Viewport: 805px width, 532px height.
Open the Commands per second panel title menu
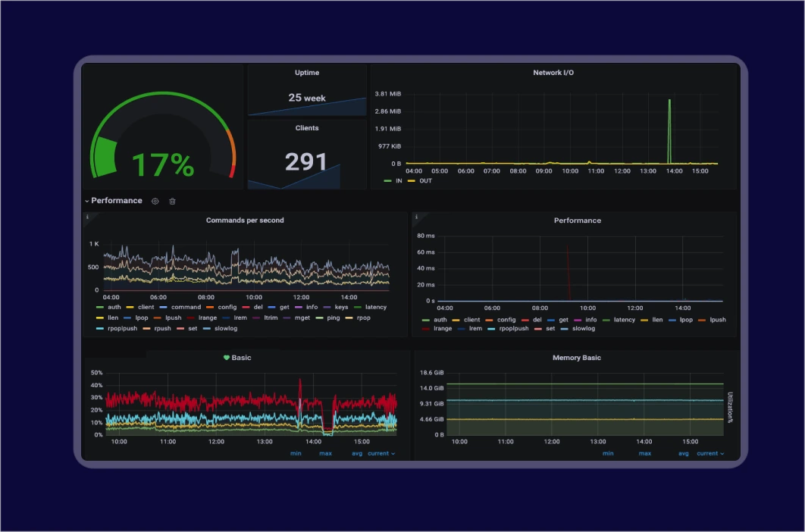[245, 220]
